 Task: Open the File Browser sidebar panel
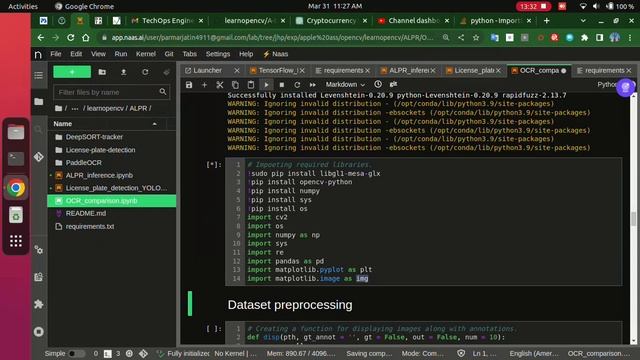pos(39,102)
